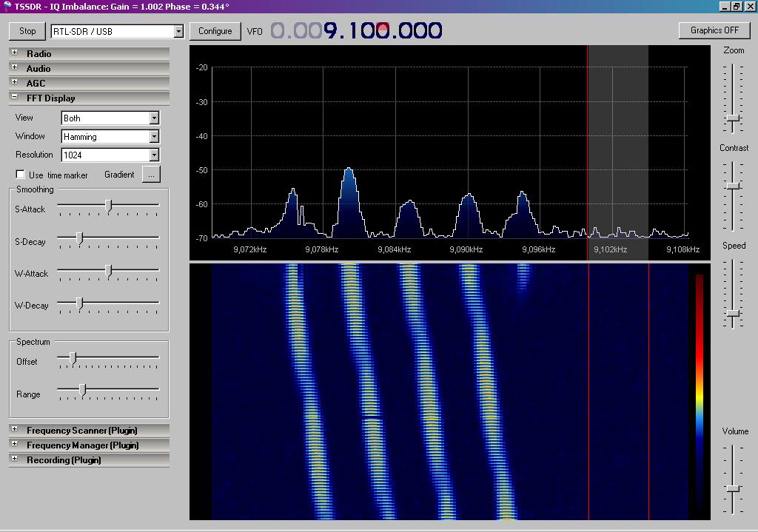Click the waterfall color gradient bar
The image size is (758, 532).
[699, 391]
